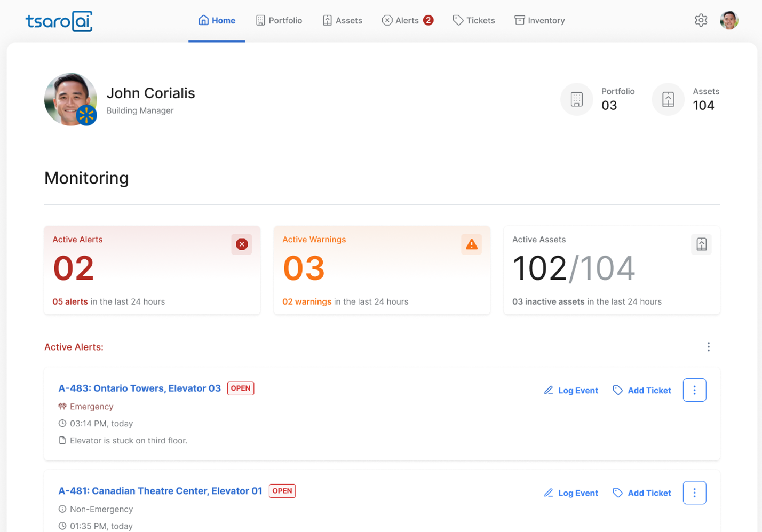Log Event for Ontario Towers alert
This screenshot has height=532, width=762.
point(571,391)
